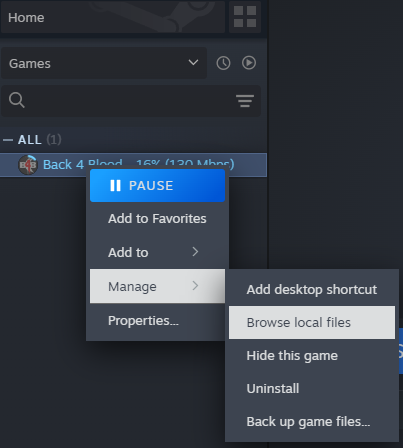Focus the library search field
This screenshot has width=403, height=448.
(131, 101)
